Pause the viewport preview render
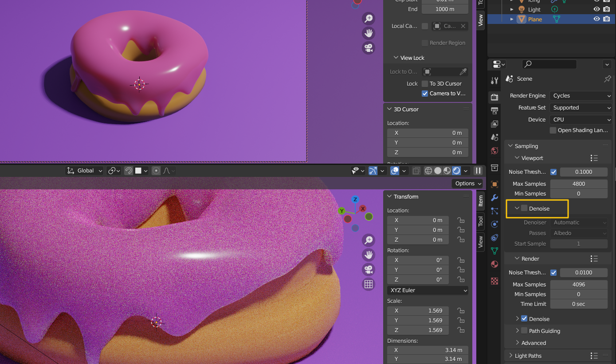This screenshot has width=616, height=364. tap(478, 171)
